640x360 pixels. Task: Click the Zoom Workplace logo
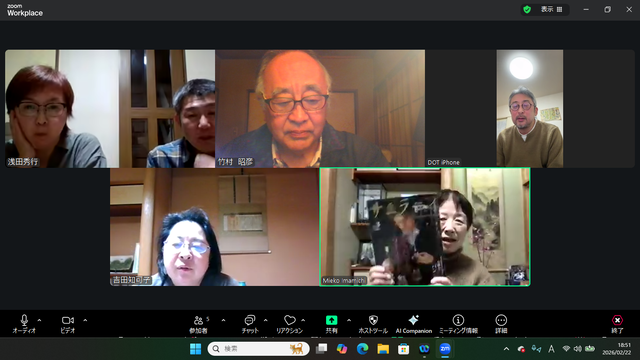[25, 10]
